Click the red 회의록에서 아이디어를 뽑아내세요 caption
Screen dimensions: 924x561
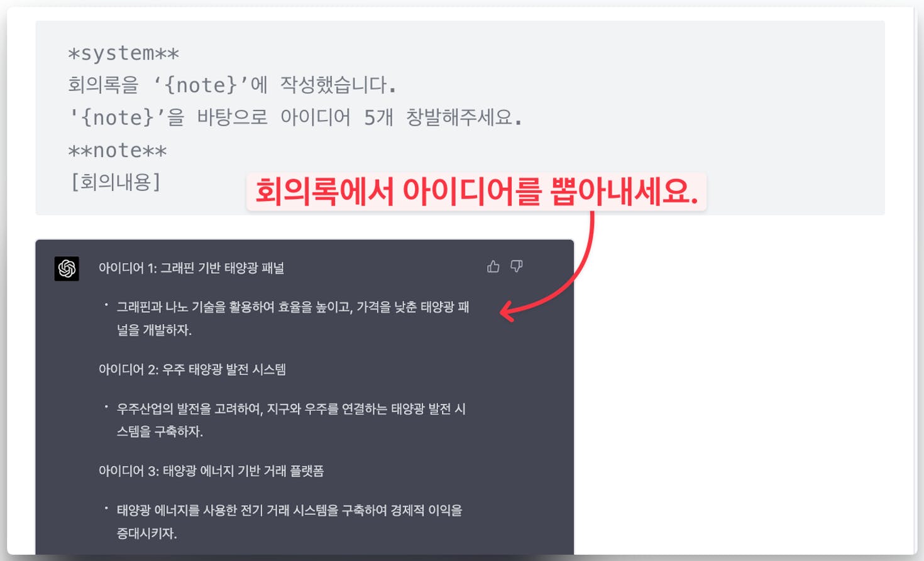tap(476, 192)
